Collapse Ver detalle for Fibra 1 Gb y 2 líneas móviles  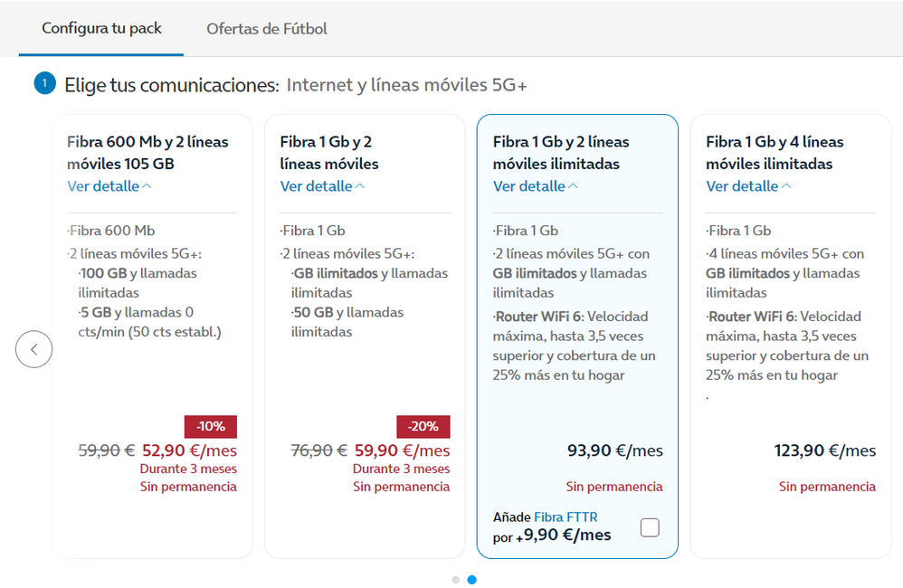tap(322, 186)
